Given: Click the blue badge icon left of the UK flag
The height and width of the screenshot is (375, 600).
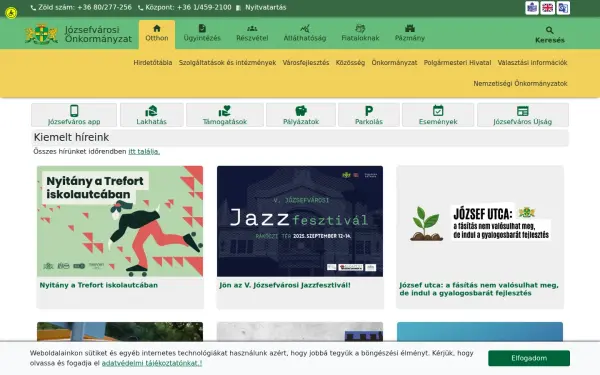Looking at the screenshot, I should 532,8.
